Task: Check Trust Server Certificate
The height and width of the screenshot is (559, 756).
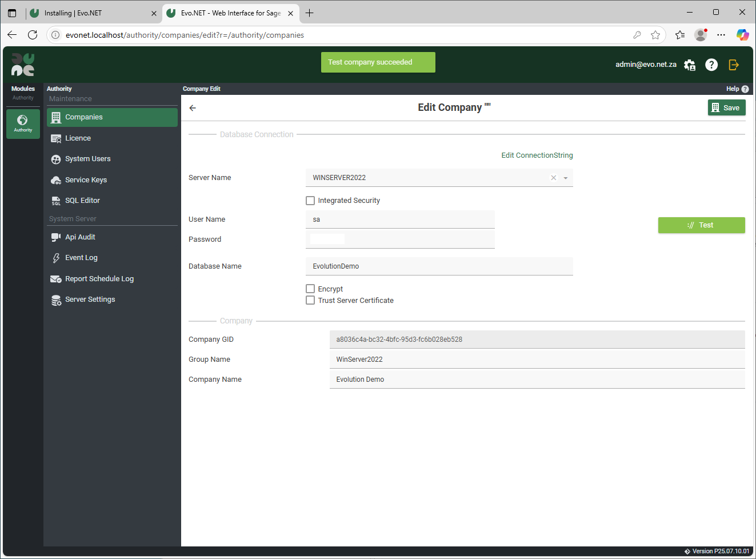Action: tap(310, 301)
